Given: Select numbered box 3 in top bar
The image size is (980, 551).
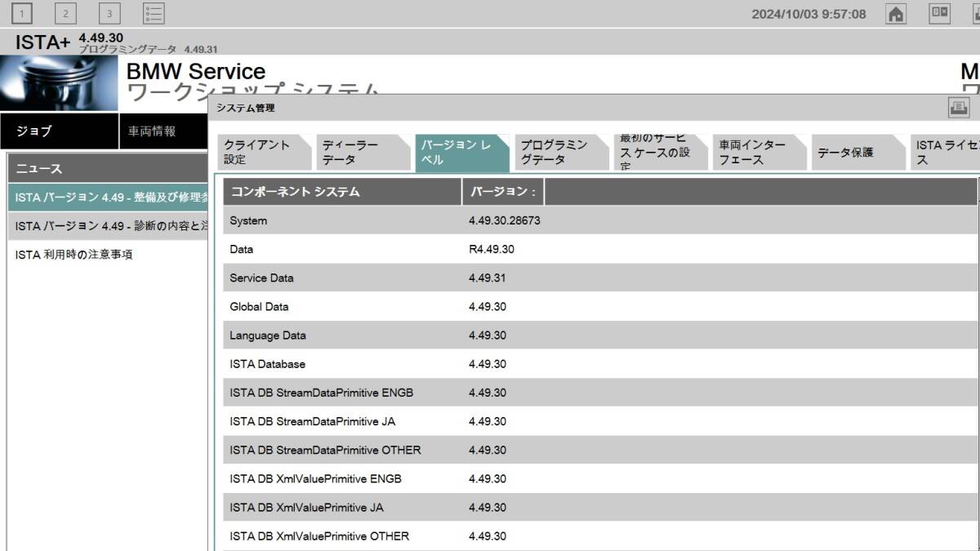Looking at the screenshot, I should [x=109, y=13].
